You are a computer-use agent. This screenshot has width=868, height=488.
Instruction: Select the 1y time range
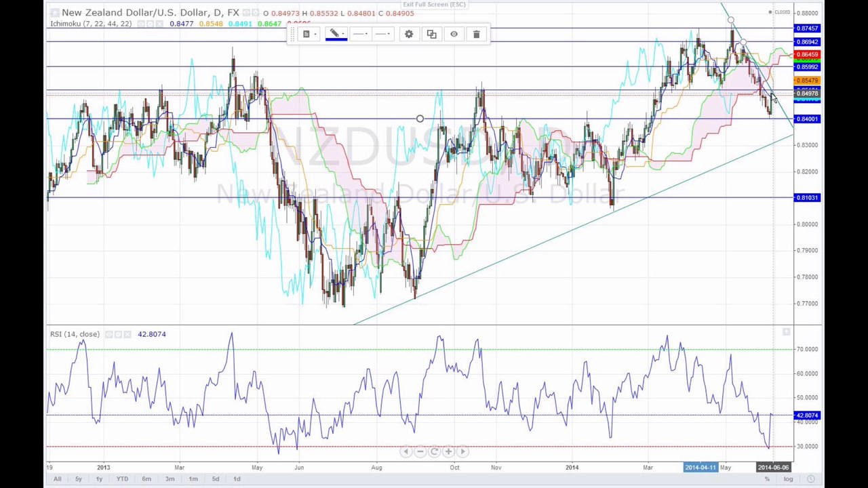[x=99, y=479]
